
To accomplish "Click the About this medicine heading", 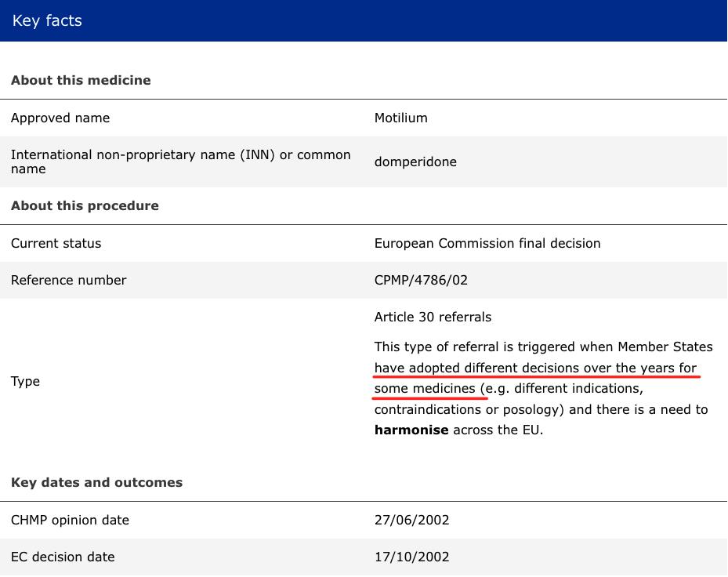I will coord(81,80).
